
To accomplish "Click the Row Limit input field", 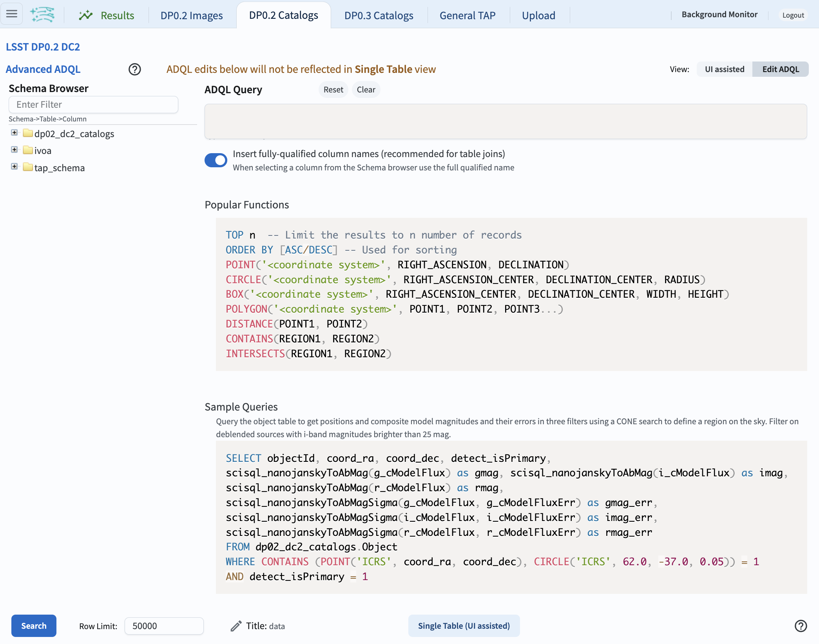I will (x=163, y=626).
